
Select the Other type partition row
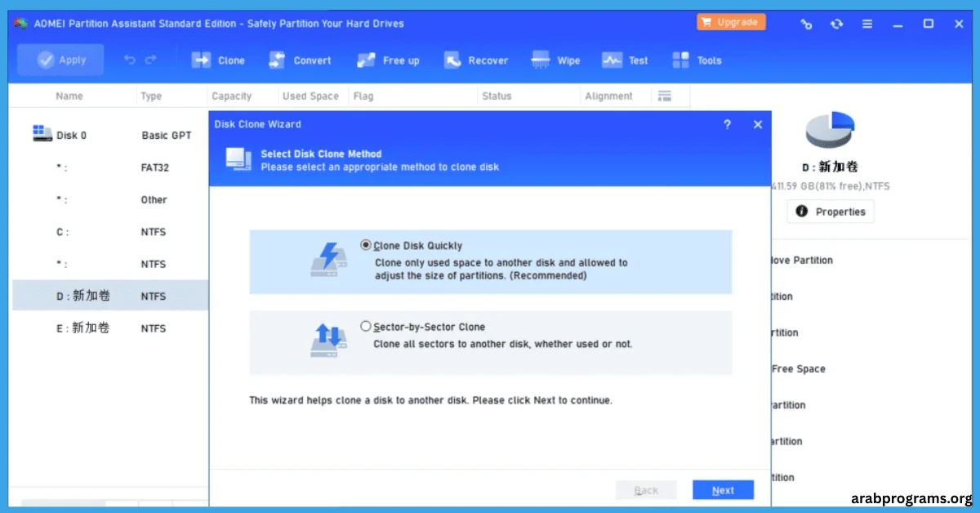pos(110,199)
